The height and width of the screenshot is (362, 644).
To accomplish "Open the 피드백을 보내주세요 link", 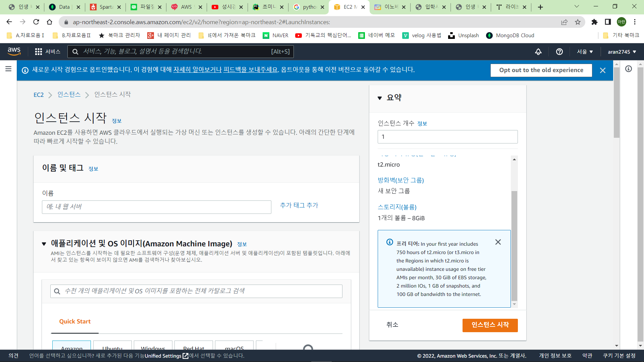I will pyautogui.click(x=251, y=70).
